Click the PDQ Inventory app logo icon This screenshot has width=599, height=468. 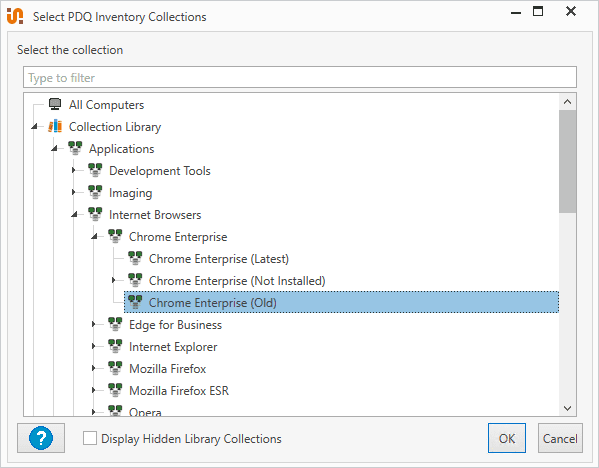pos(15,16)
